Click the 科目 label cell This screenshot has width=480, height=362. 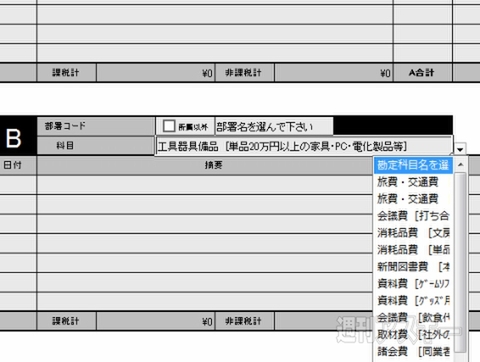coord(96,146)
